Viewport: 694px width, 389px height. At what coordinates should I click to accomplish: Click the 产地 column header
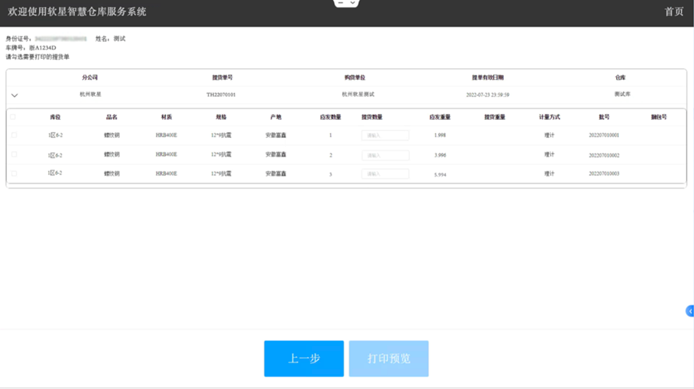pos(276,117)
